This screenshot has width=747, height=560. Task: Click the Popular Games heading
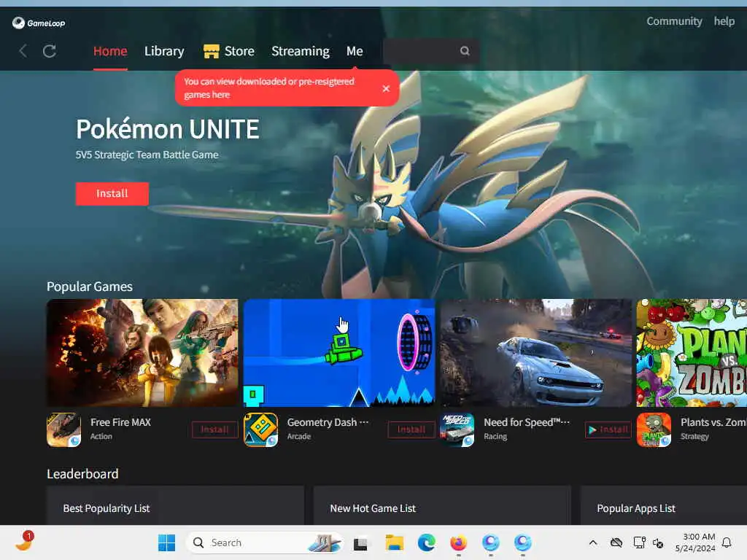[x=90, y=287]
